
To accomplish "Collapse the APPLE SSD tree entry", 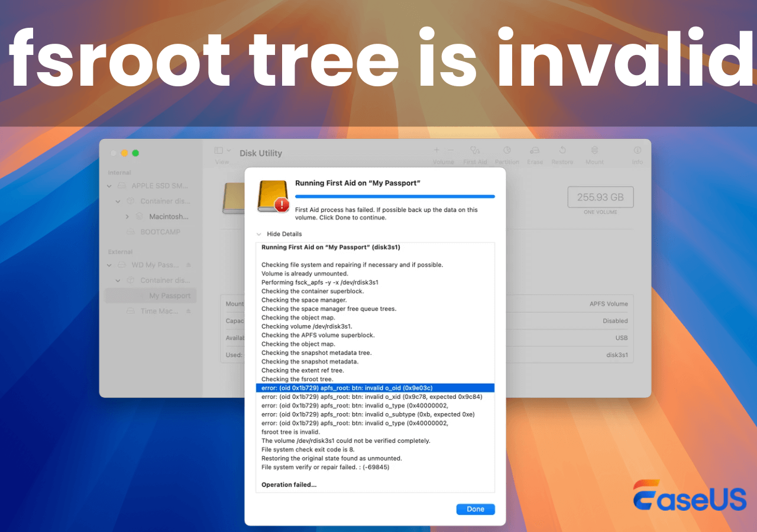I will [109, 186].
